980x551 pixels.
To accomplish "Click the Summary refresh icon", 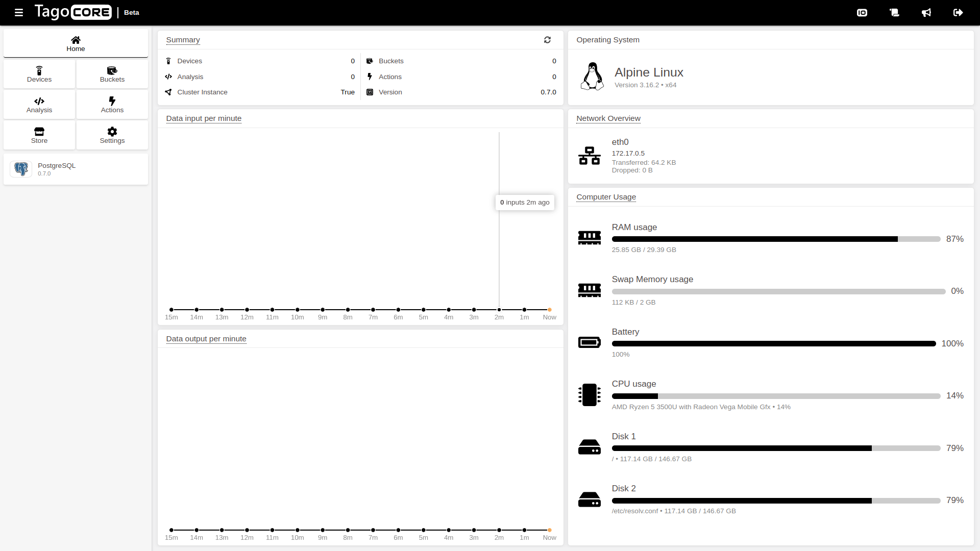I will (x=547, y=40).
